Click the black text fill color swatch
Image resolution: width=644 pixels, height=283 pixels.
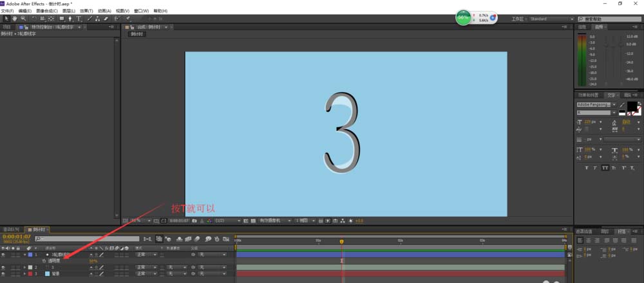point(632,106)
